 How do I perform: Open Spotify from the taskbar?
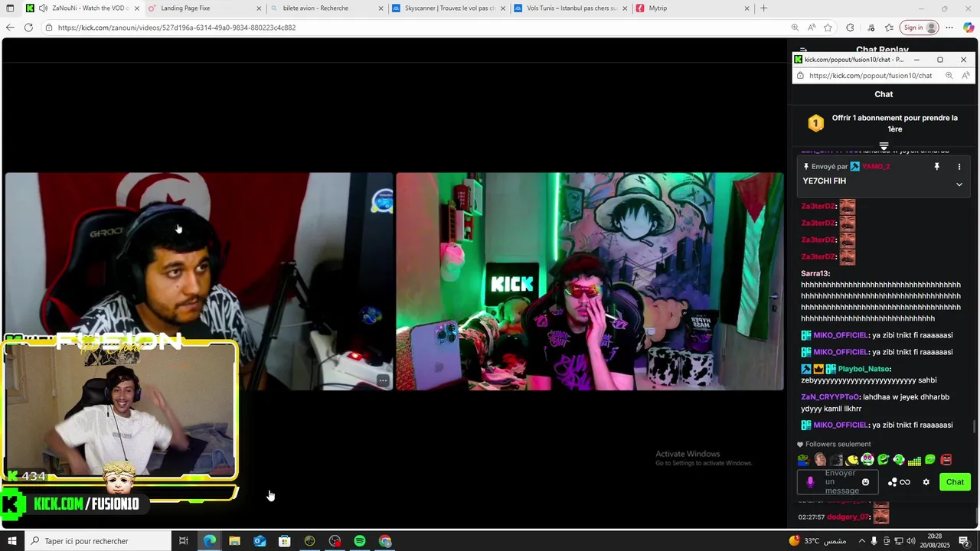click(x=360, y=541)
